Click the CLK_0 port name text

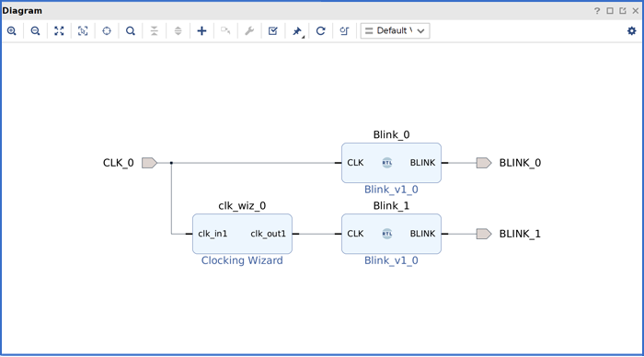119,163
